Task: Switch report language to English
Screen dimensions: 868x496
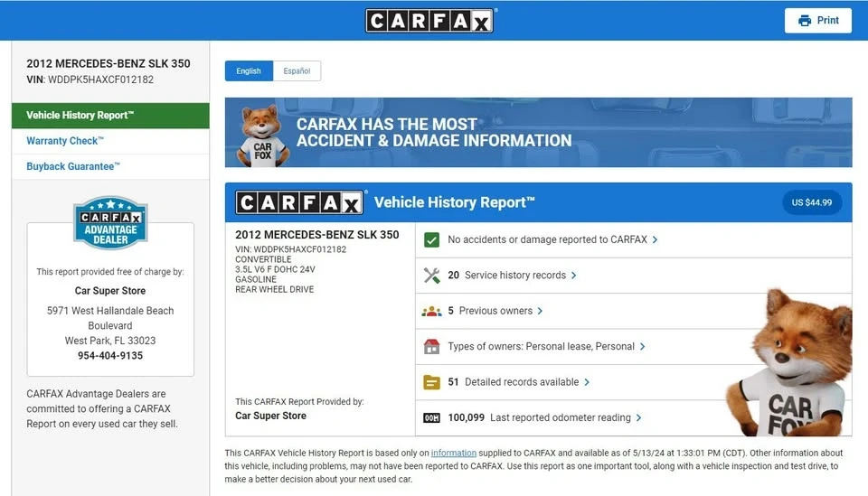Action: coord(249,70)
